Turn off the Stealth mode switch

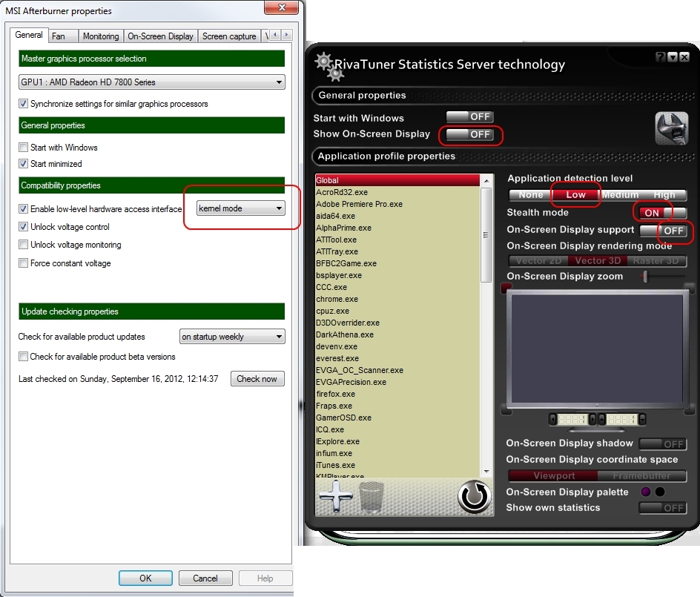click(x=663, y=213)
